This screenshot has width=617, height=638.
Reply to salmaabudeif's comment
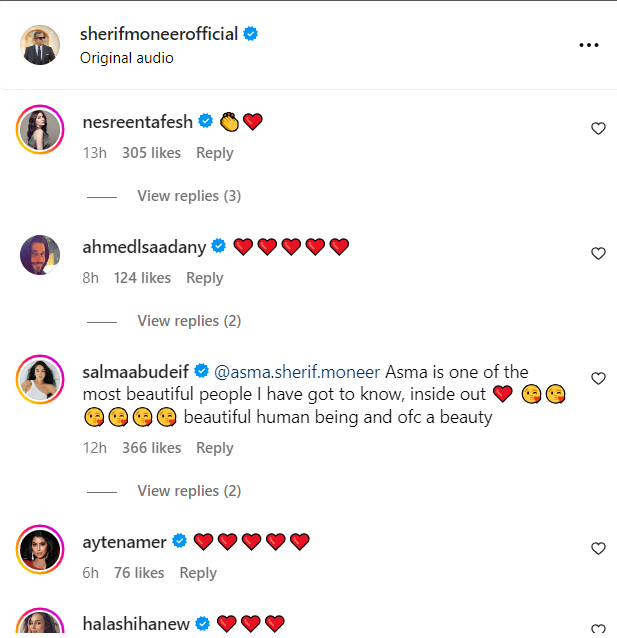tap(214, 448)
